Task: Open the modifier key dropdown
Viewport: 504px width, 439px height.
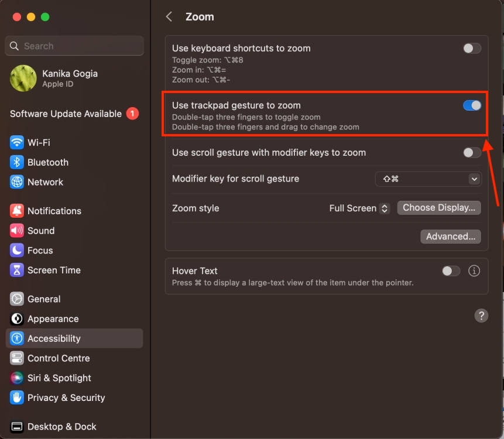Action: pyautogui.click(x=428, y=179)
